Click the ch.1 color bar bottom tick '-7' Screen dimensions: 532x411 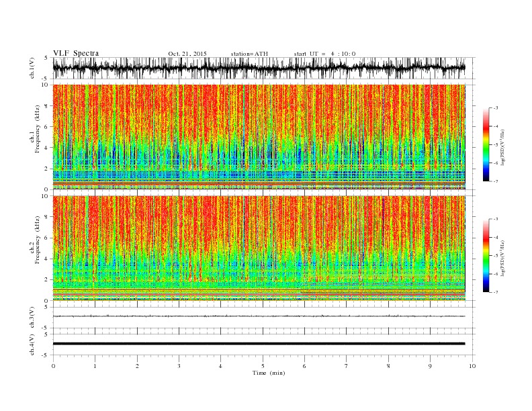[496, 181]
